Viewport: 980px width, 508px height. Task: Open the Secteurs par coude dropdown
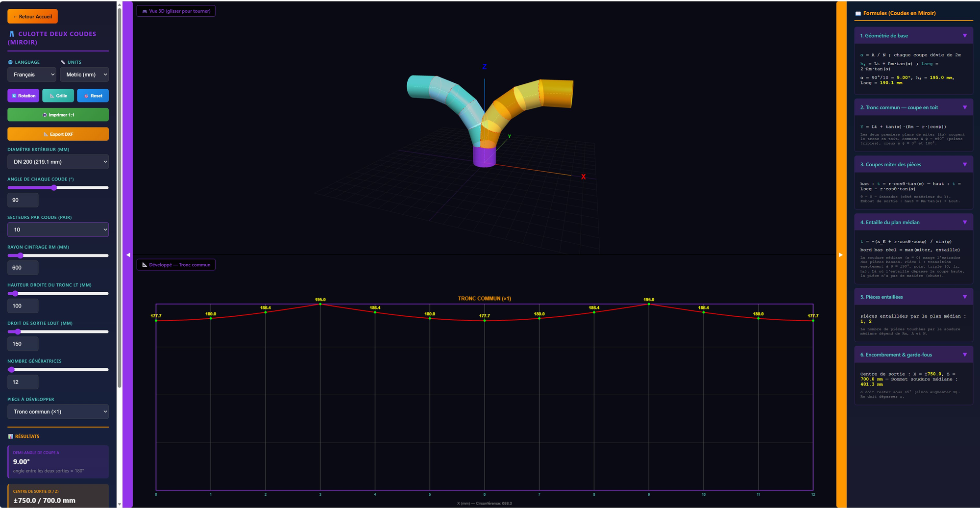[58, 229]
